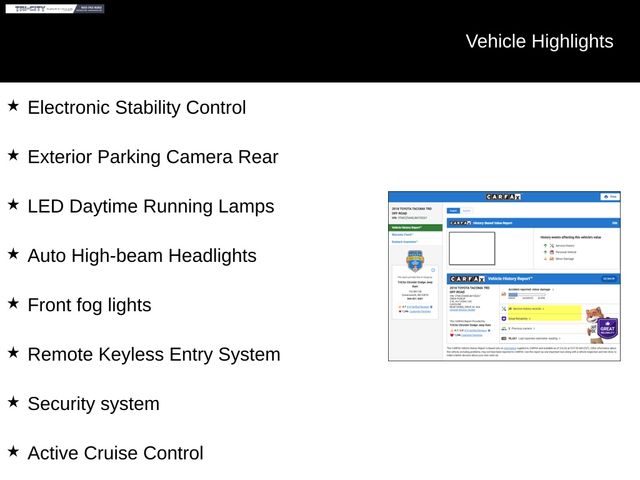
Task: Open Warranty Check in the CARFAX sidebar
Action: click(405, 235)
